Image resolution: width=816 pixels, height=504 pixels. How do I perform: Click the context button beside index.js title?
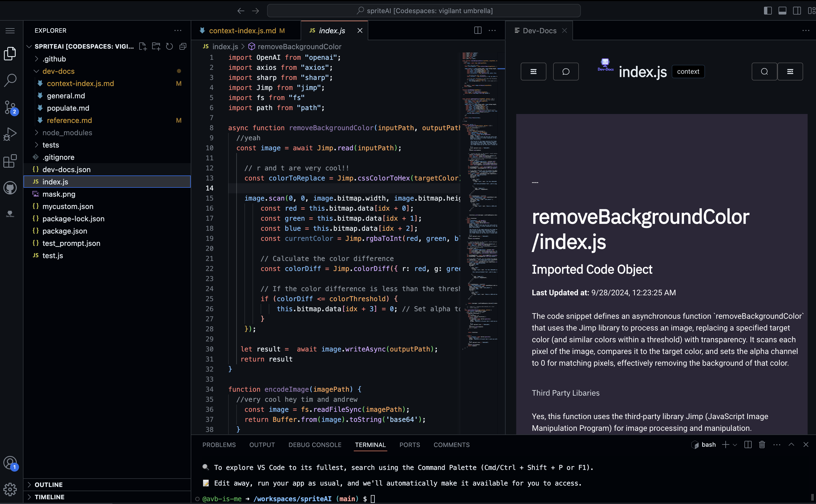[x=688, y=71]
